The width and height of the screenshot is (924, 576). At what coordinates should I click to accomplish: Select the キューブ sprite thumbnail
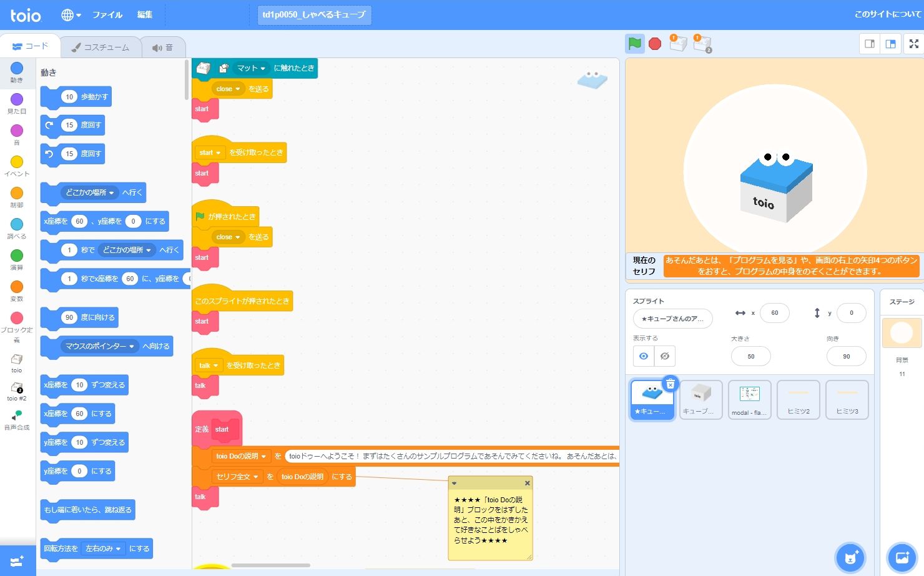coord(701,400)
